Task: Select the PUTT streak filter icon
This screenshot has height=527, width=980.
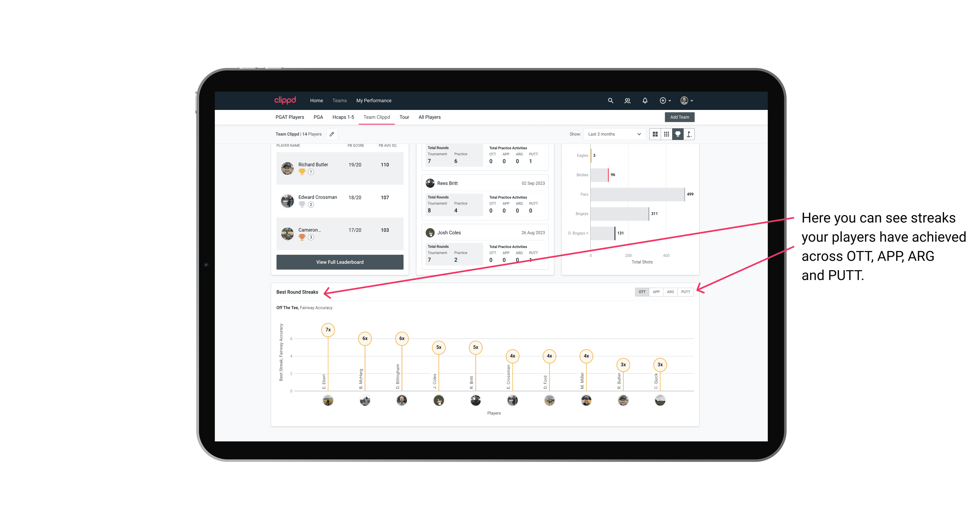Action: 685,291
